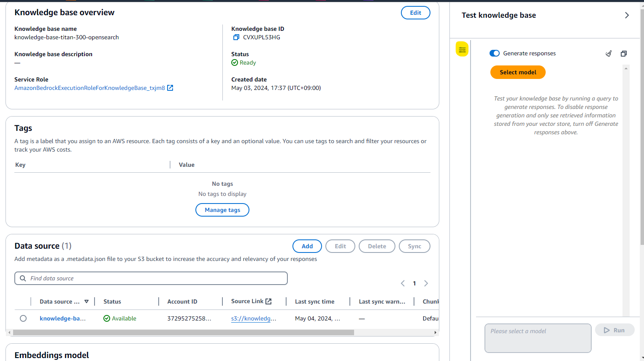Click the CVXUPL53HG knowledge base ID

point(262,37)
